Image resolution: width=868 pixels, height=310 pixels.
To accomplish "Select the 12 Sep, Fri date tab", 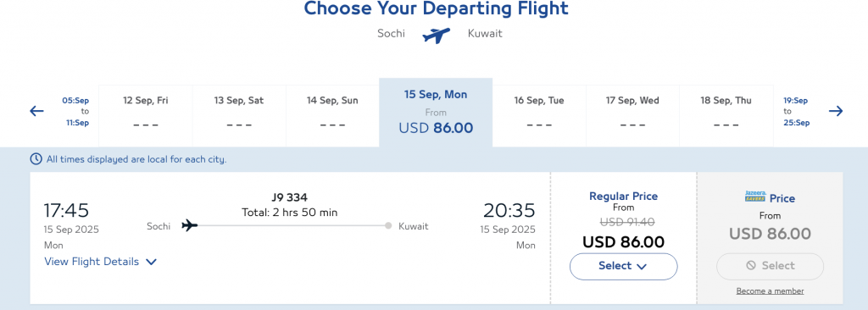I will point(146,116).
